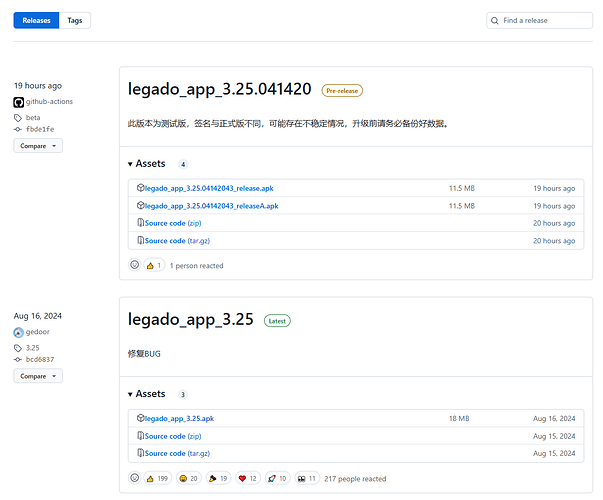Open legado_app_3.25 release title
The height and width of the screenshot is (500, 603).
(x=191, y=319)
